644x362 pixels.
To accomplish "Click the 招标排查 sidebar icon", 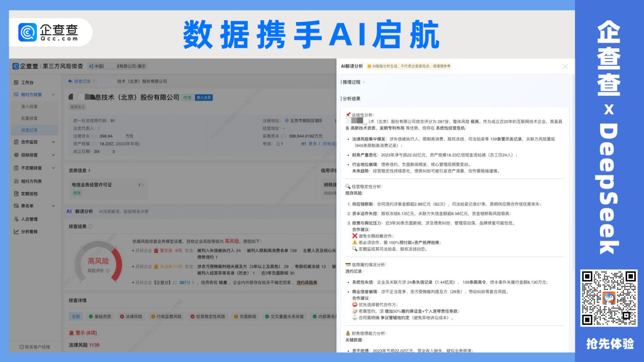I will click(16, 155).
